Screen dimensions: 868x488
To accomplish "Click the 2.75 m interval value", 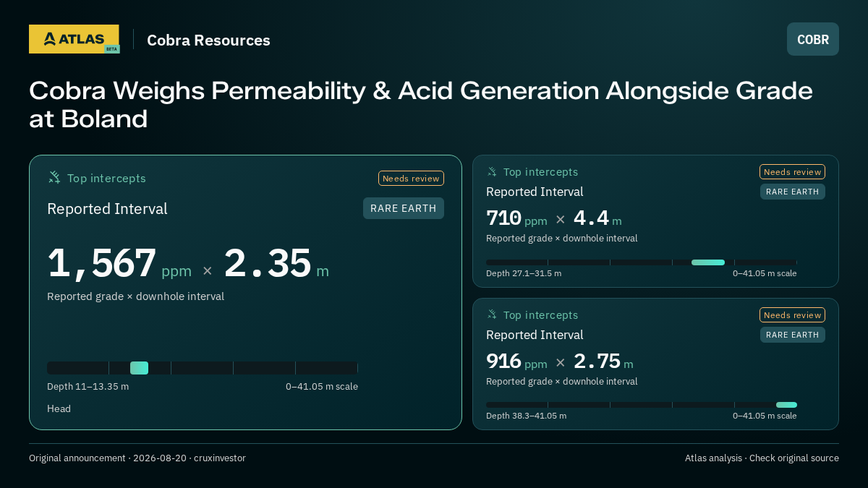I will [603, 361].
